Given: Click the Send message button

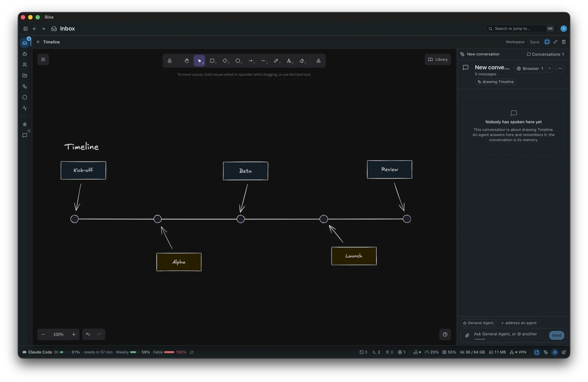Looking at the screenshot, I should click(x=557, y=335).
